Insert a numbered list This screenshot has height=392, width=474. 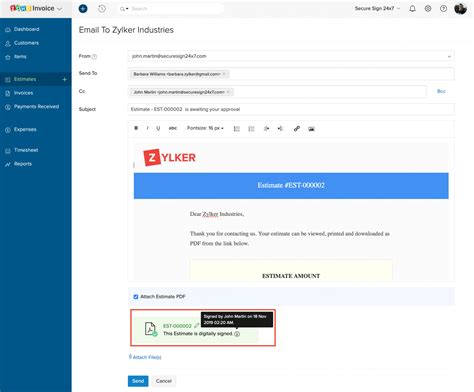coord(251,129)
